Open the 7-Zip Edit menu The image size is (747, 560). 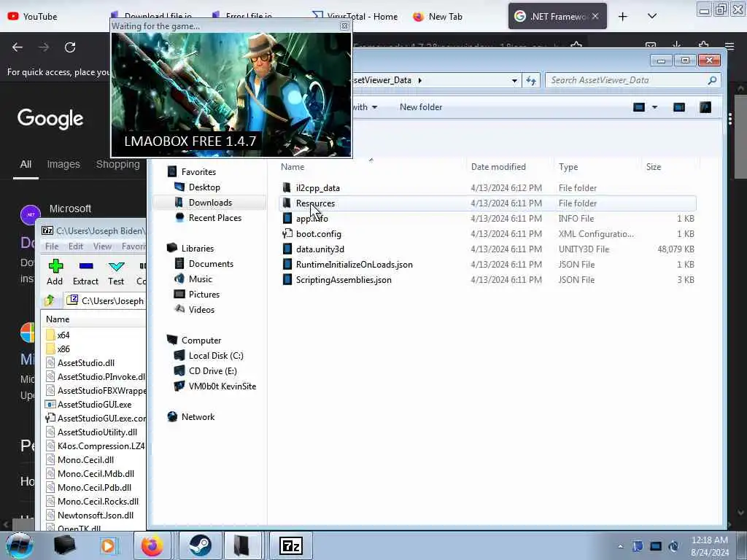pos(76,246)
